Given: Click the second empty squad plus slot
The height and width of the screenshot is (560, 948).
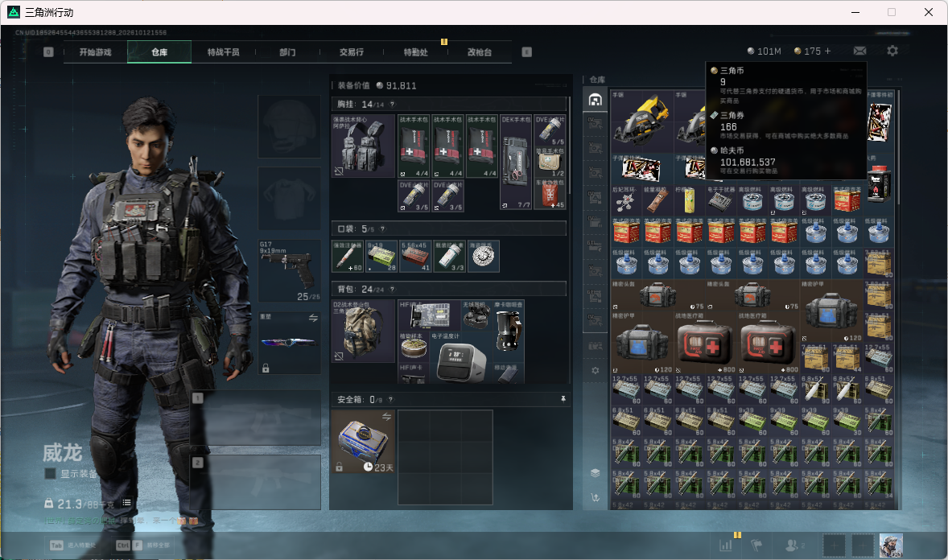Looking at the screenshot, I should (863, 546).
